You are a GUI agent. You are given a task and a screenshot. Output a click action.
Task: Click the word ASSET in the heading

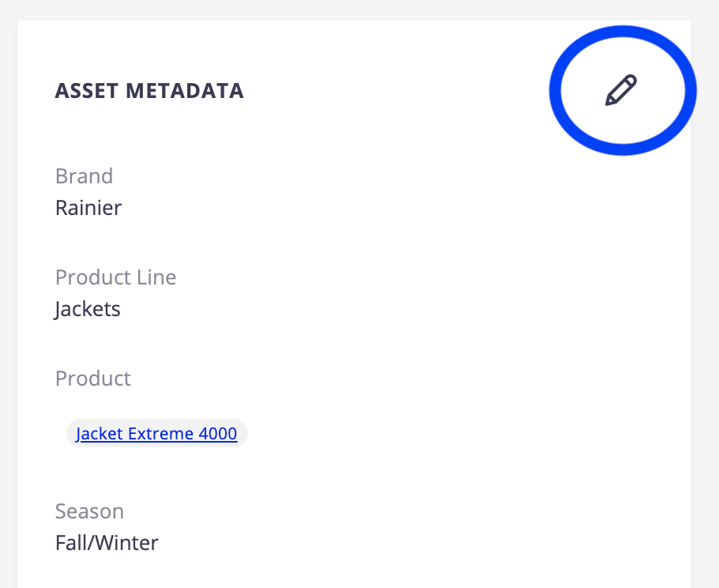(x=87, y=91)
